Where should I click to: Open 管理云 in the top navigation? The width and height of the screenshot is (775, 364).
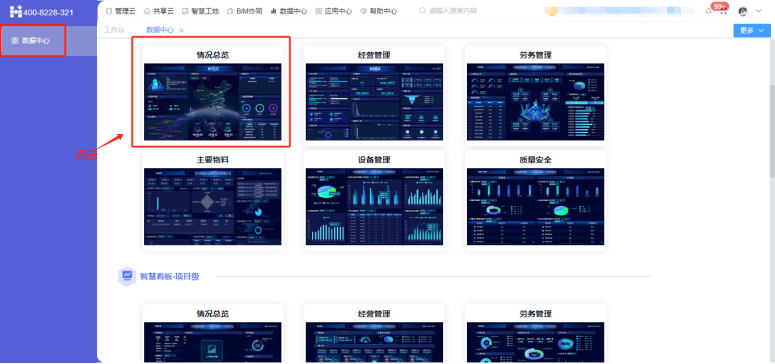coord(121,11)
